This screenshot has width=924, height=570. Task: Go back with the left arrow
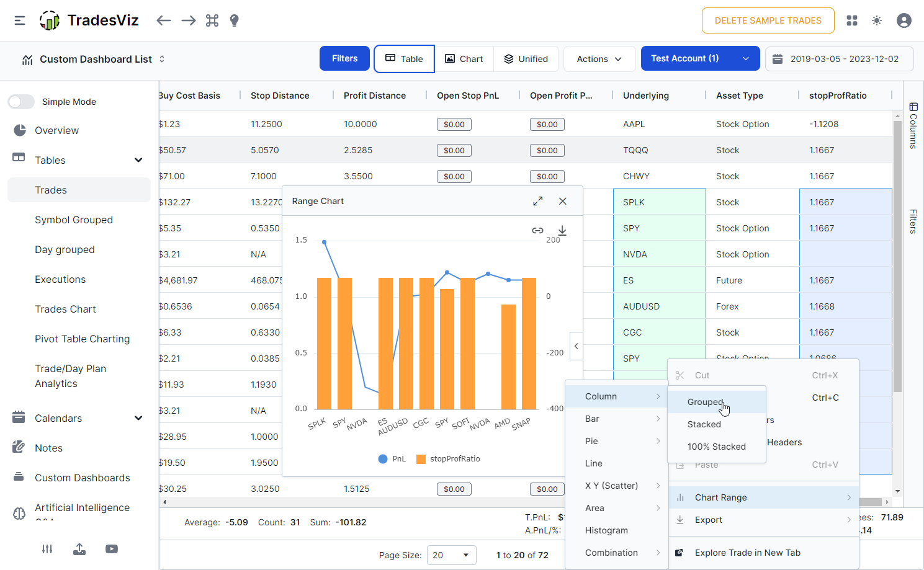[164, 20]
